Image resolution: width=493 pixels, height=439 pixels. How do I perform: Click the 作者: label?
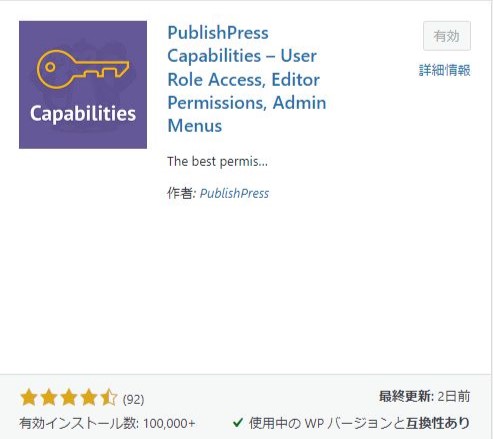click(x=181, y=193)
